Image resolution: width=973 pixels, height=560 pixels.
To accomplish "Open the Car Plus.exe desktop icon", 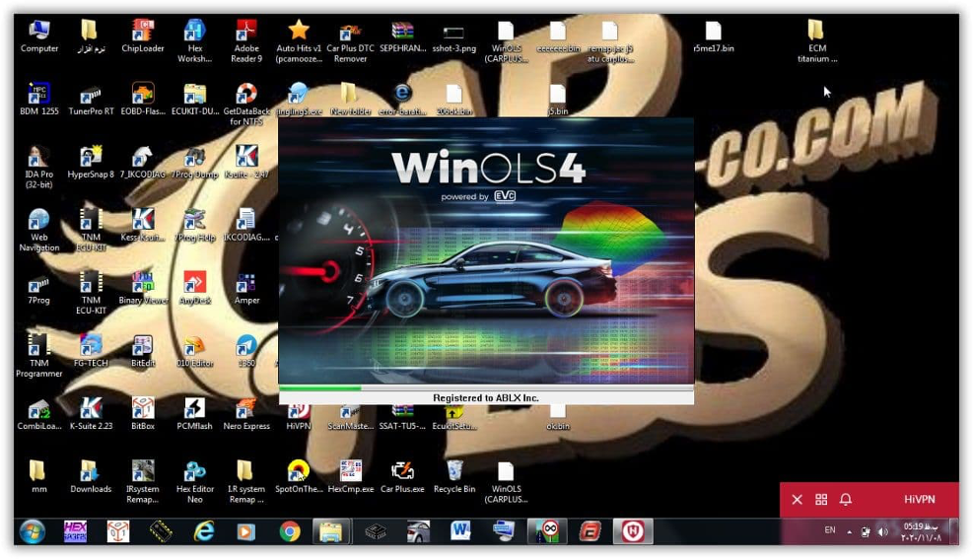I will pyautogui.click(x=402, y=477).
